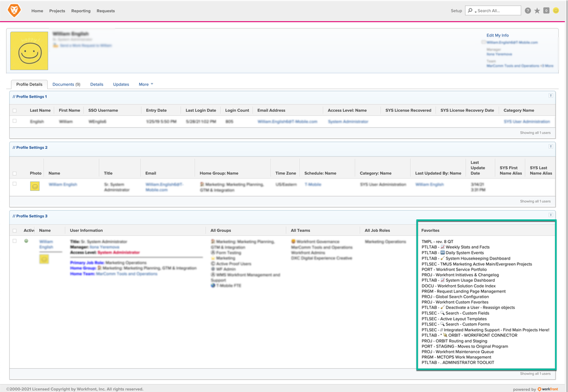Screen dimensions: 568x392
Task: Click the Edit My Info link
Action: 497,35
